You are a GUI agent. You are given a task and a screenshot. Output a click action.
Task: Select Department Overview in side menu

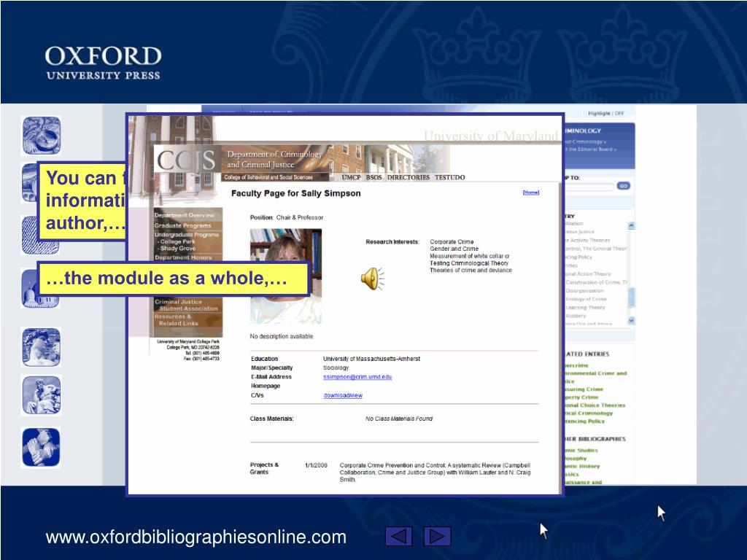click(185, 215)
